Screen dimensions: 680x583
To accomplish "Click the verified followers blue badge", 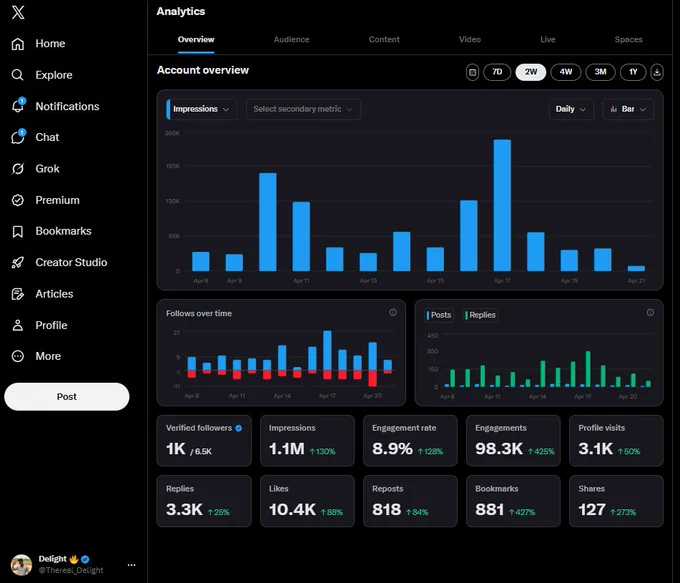I will coord(239,428).
